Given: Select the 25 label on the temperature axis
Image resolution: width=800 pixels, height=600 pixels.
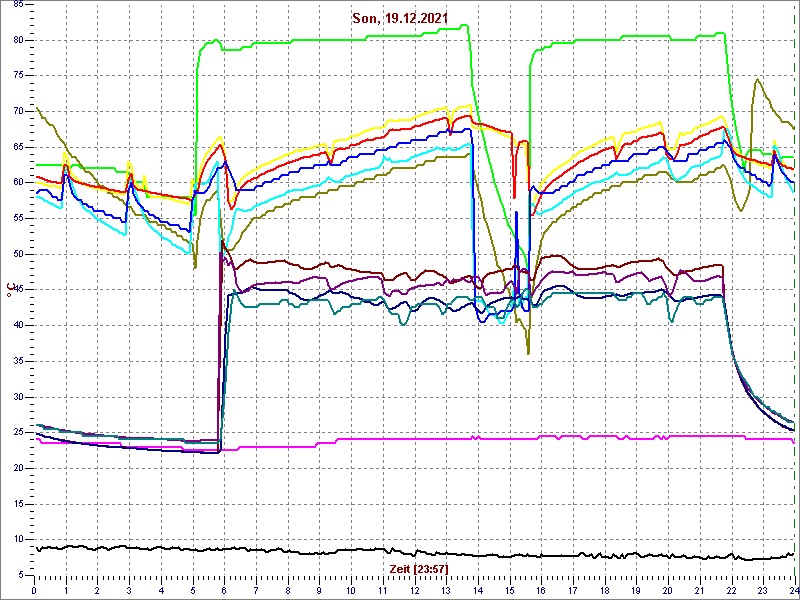Looking at the screenshot, I should 18,433.
